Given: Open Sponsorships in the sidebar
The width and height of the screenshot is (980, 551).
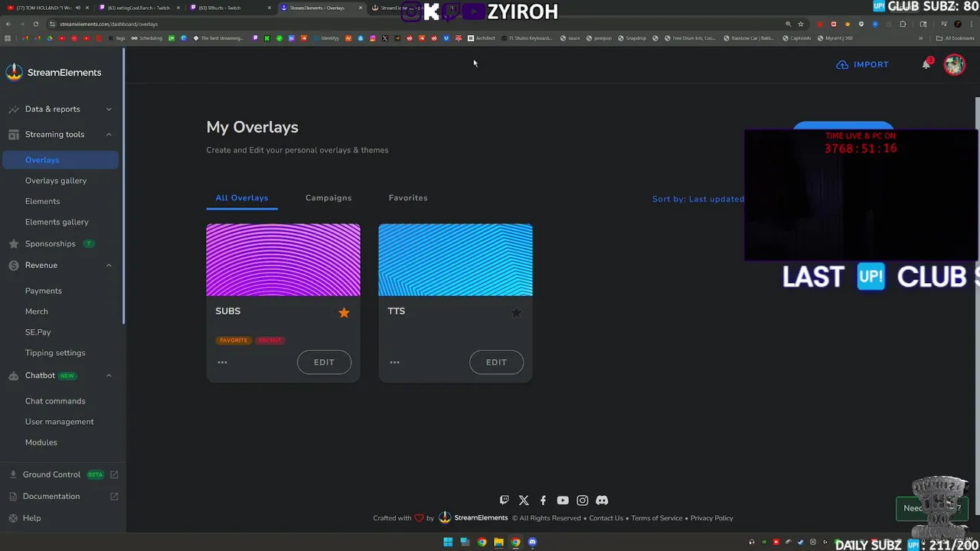Looking at the screenshot, I should tap(51, 243).
